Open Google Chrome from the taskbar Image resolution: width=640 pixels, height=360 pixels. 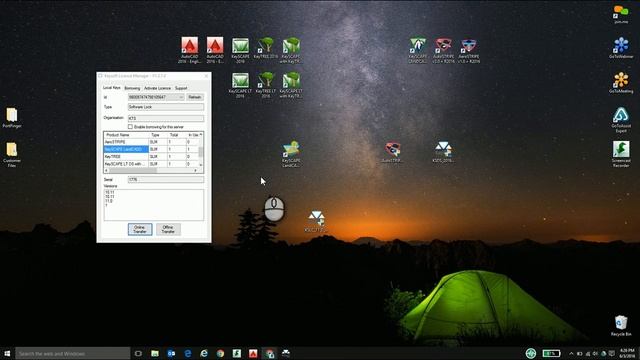tap(220, 353)
